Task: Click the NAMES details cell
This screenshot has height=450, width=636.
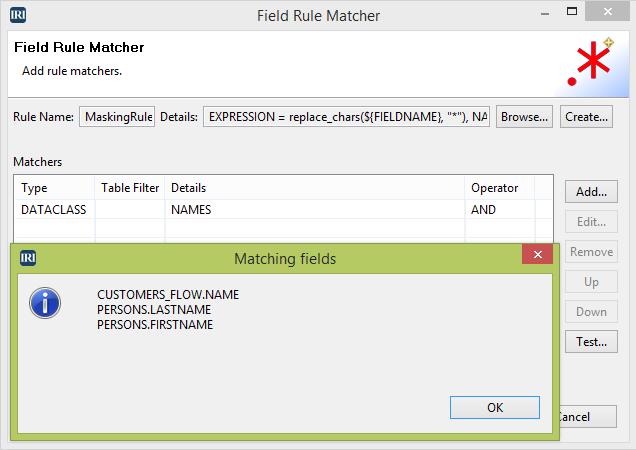Action: tap(191, 209)
